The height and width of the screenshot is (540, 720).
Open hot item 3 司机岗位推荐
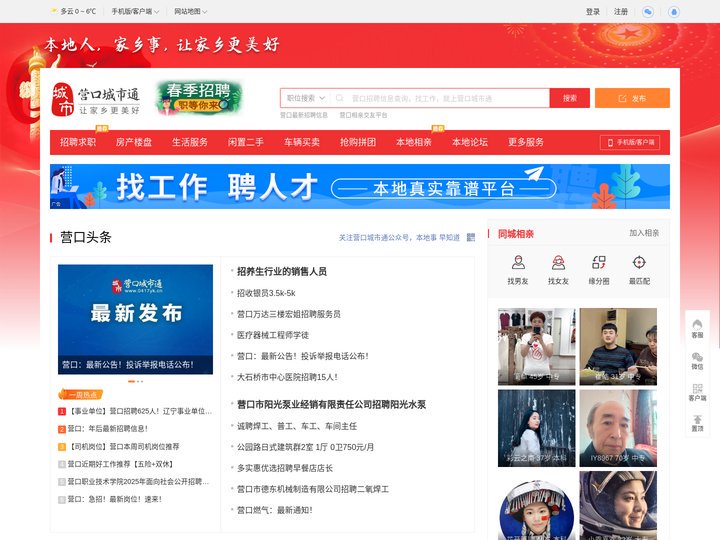pyautogui.click(x=124, y=446)
